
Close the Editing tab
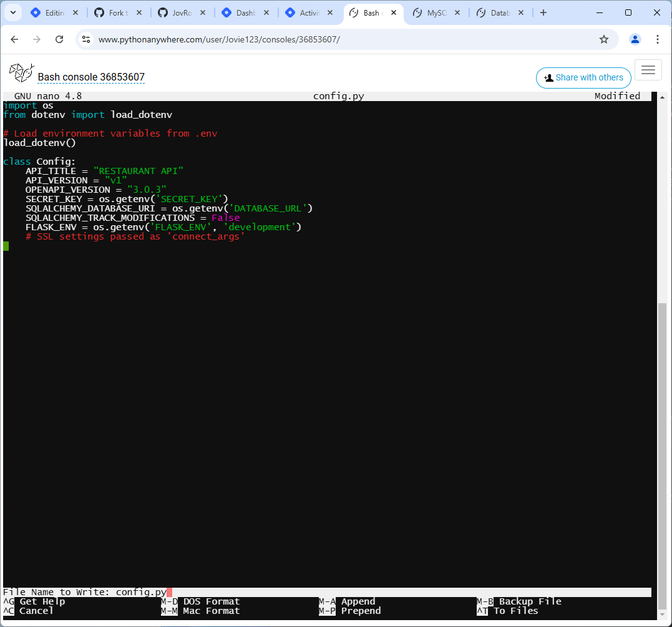point(75,13)
